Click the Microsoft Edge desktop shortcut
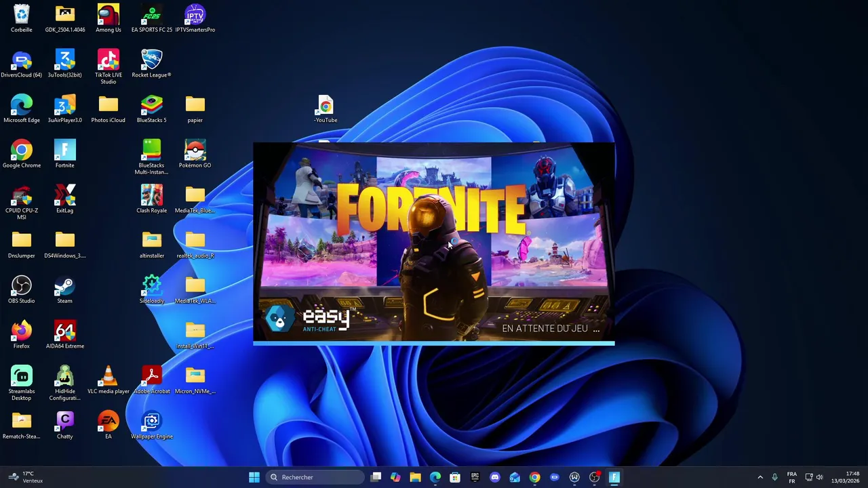This screenshot has height=488, width=868. click(x=22, y=108)
